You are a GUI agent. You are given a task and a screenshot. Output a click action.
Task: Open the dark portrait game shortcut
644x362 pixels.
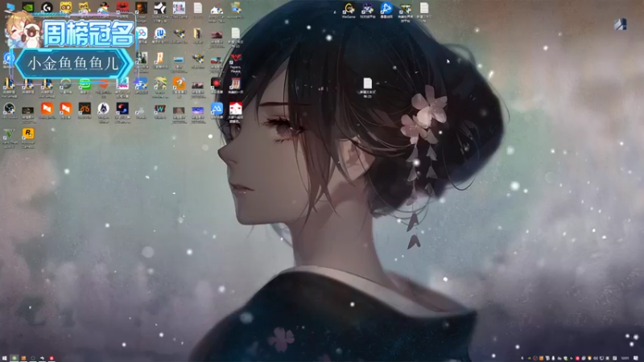[142, 8]
